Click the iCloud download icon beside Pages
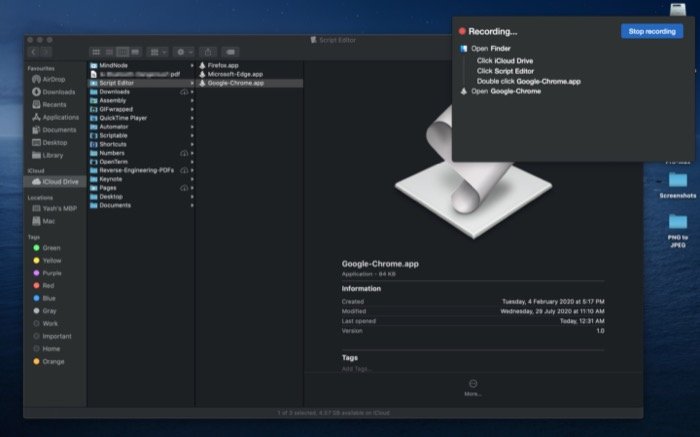 point(184,188)
